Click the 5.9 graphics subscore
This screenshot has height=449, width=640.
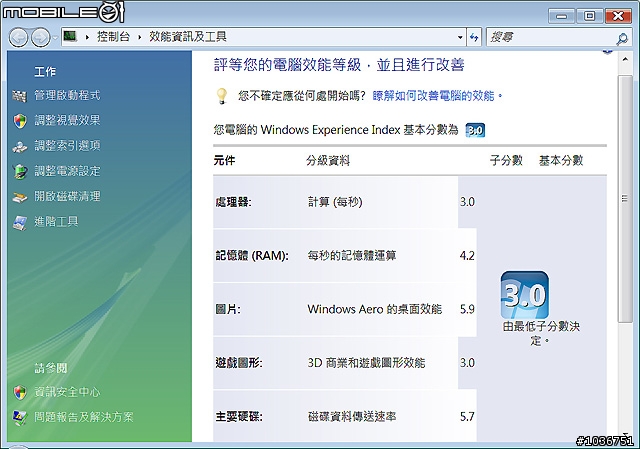point(467,309)
